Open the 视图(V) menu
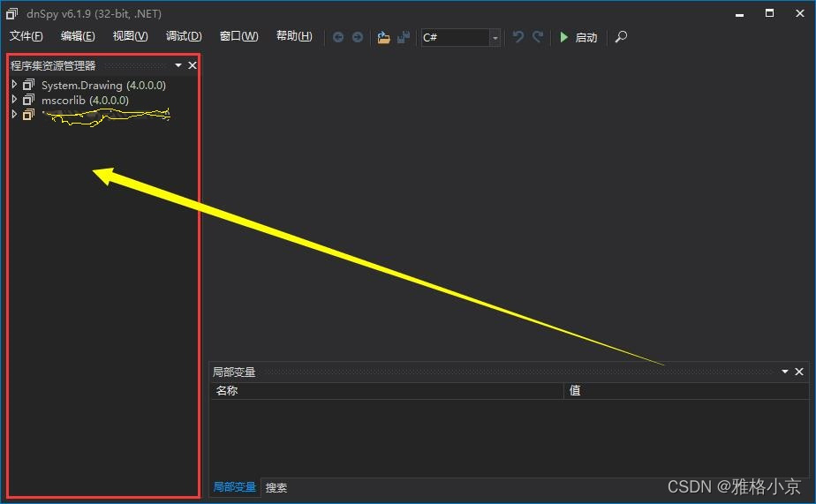The width and height of the screenshot is (816, 504). click(130, 36)
